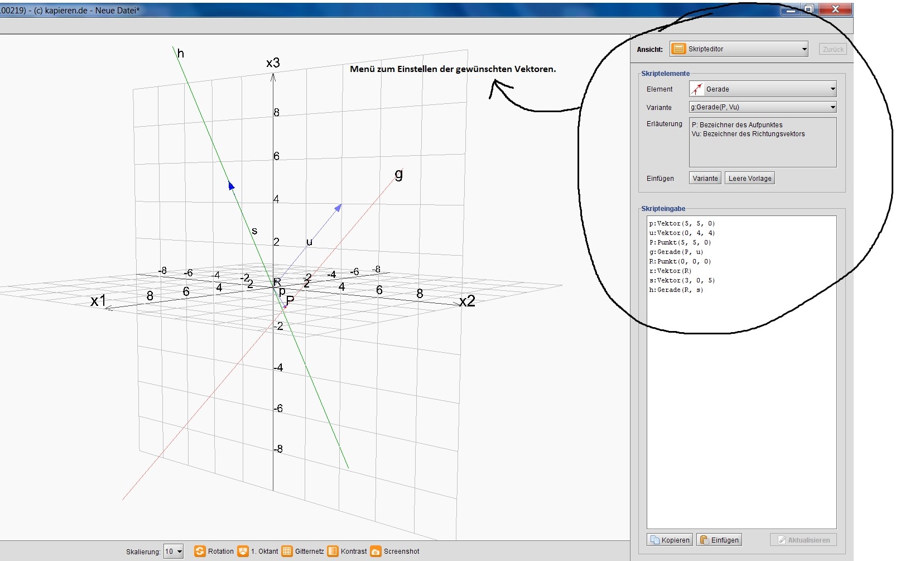Click the Rotation icon in bottom toolbar
Screen dimensions: 924x561
click(x=199, y=551)
